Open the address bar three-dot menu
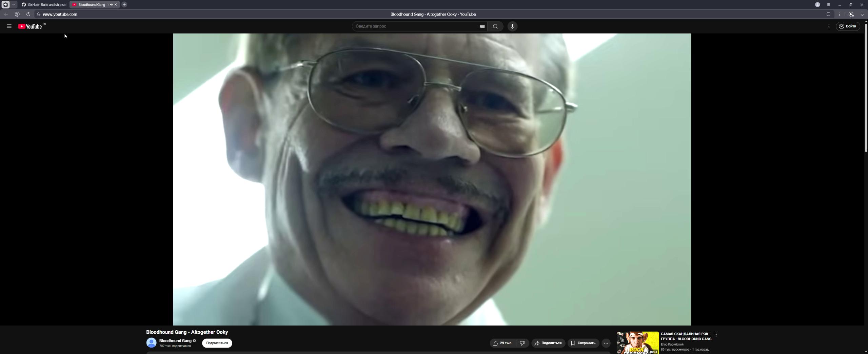Image resolution: width=868 pixels, height=354 pixels. pyautogui.click(x=840, y=14)
